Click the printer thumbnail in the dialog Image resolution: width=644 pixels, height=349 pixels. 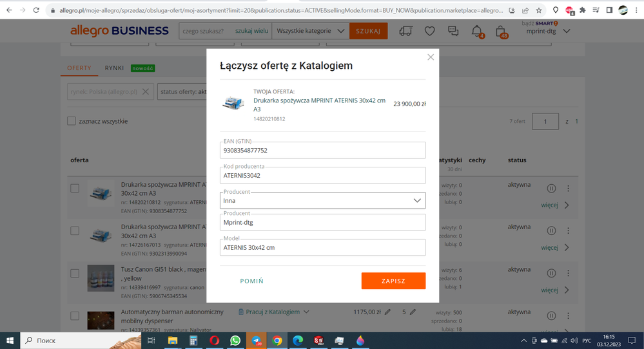(x=233, y=103)
